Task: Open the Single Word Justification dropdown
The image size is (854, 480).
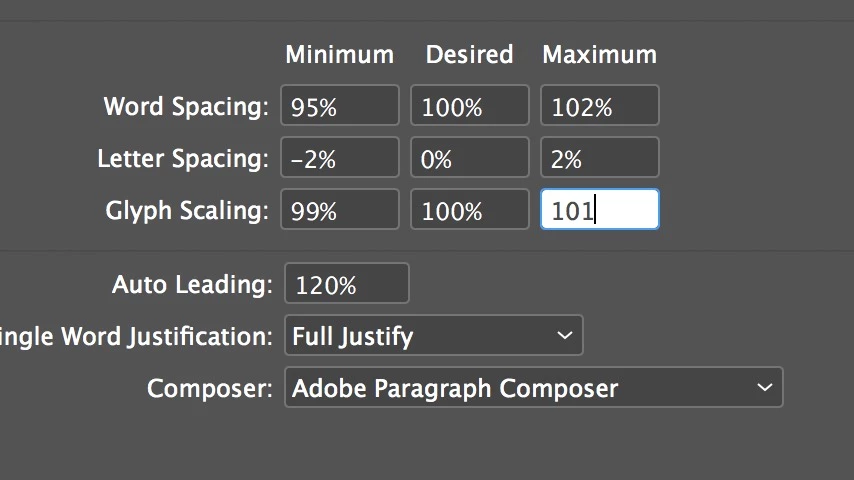Action: pyautogui.click(x=433, y=336)
